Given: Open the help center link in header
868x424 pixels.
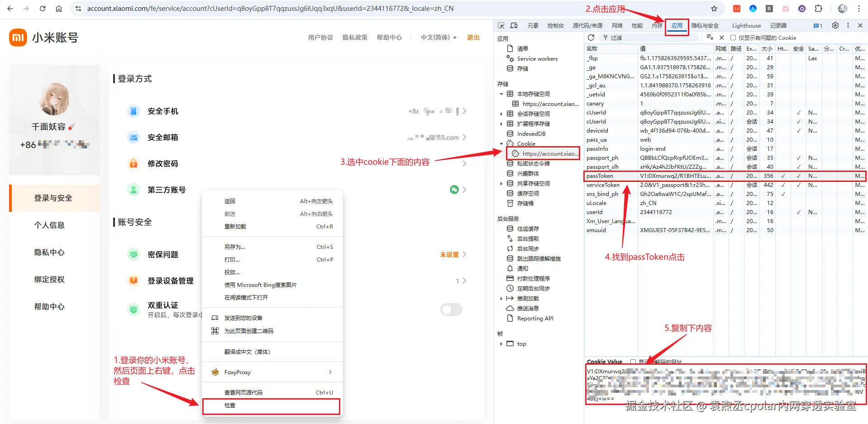Looking at the screenshot, I should click(389, 38).
